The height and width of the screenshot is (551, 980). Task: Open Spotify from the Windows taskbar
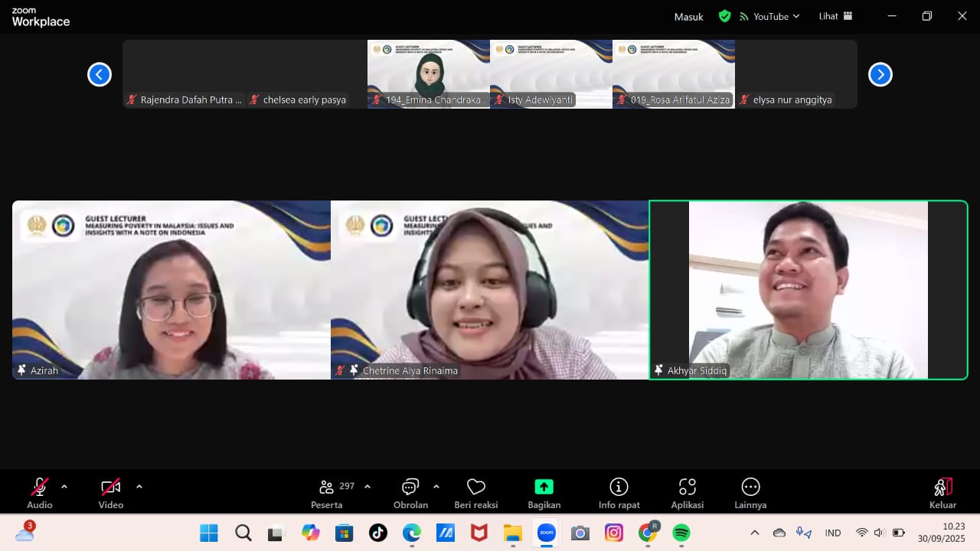(681, 533)
